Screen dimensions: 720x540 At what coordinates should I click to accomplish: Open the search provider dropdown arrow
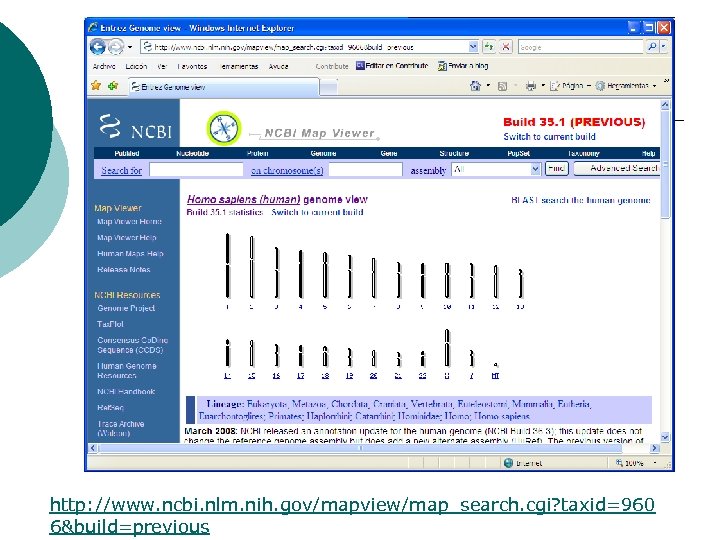(x=663, y=46)
